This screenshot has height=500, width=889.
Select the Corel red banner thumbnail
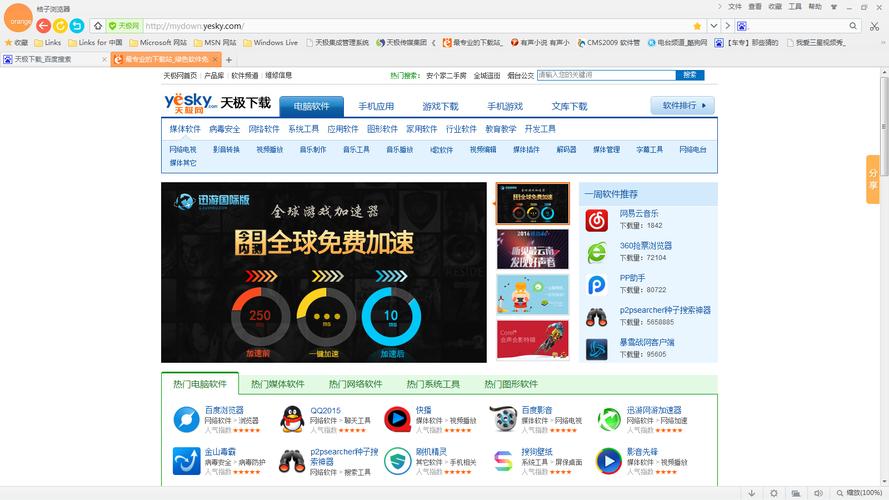click(532, 340)
